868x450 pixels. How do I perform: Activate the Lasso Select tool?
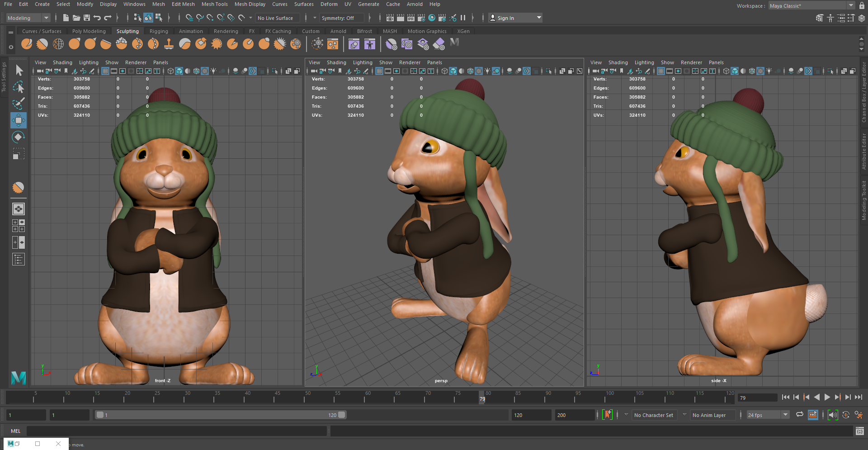(18, 87)
